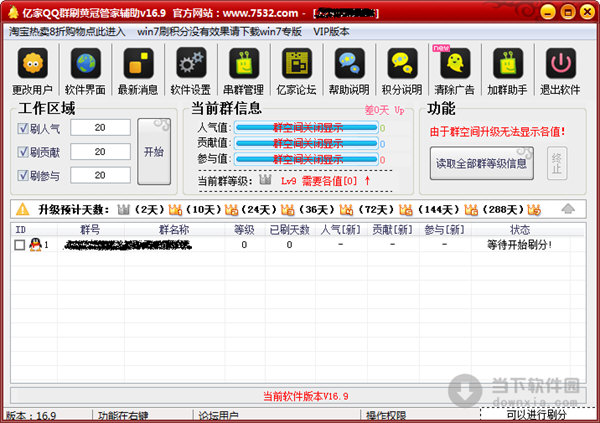The image size is (600, 423).
Task: Toggle the 刷参与 checkbox
Action: click(23, 175)
